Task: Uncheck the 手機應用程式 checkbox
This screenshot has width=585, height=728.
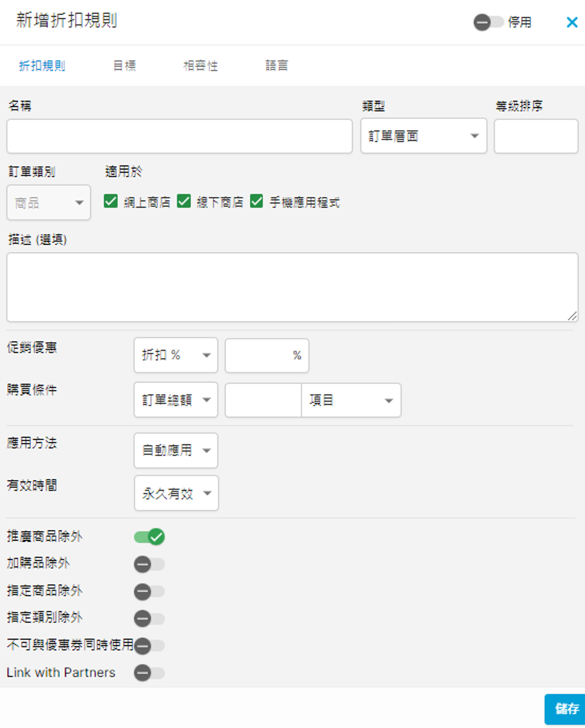Action: [256, 201]
